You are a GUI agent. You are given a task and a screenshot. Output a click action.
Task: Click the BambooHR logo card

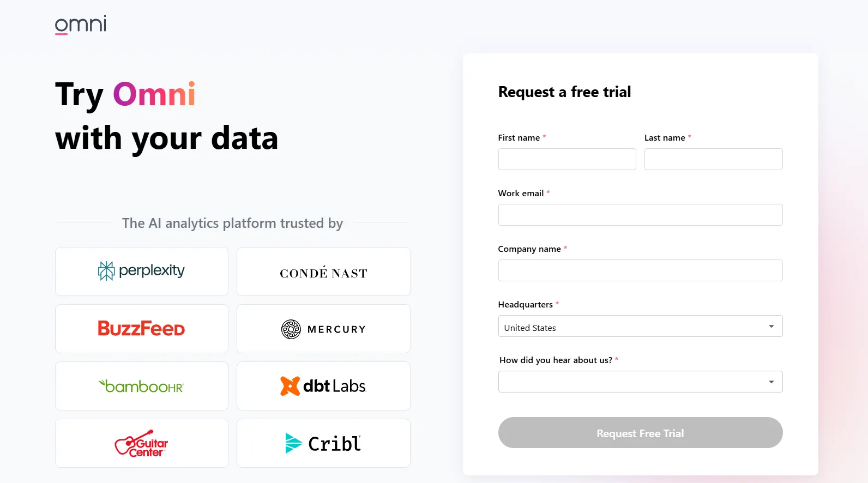pos(142,386)
